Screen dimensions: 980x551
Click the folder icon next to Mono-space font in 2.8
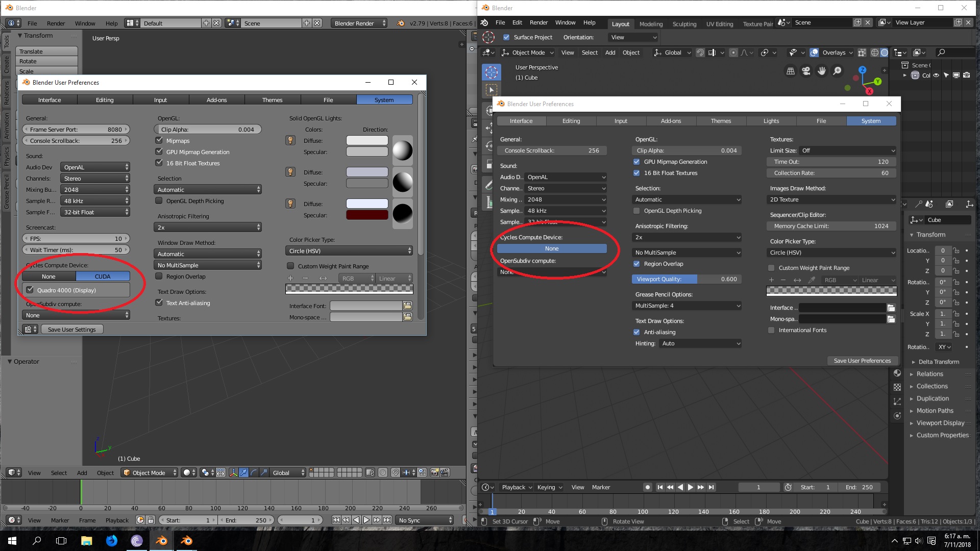pyautogui.click(x=891, y=319)
